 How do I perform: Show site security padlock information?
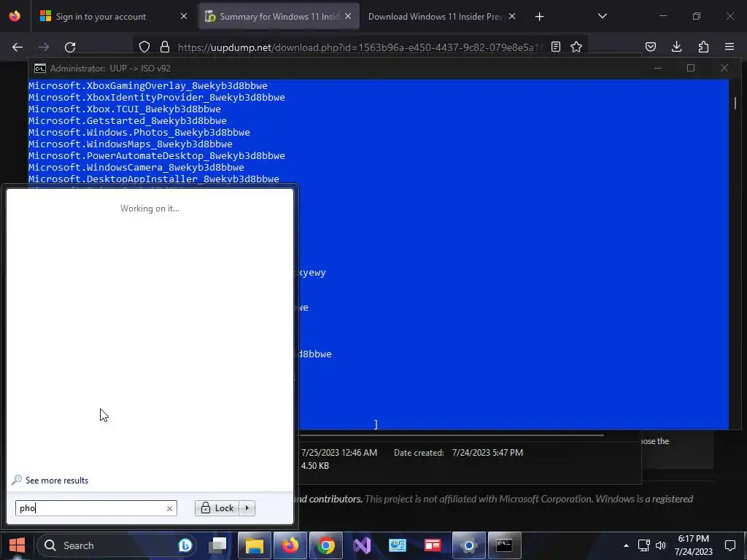point(165,47)
